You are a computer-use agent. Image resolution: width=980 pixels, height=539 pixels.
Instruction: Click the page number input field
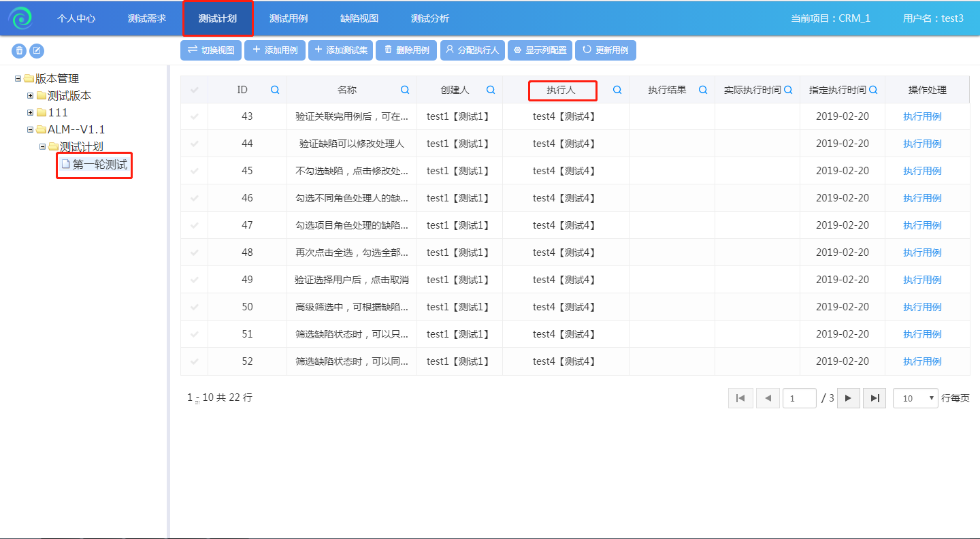click(799, 398)
